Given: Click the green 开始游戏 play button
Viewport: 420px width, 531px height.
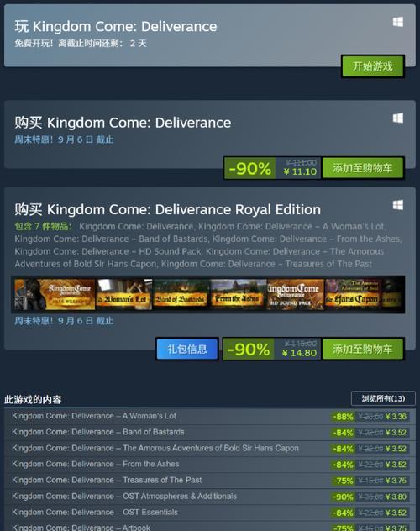Looking at the screenshot, I should pyautogui.click(x=373, y=66).
